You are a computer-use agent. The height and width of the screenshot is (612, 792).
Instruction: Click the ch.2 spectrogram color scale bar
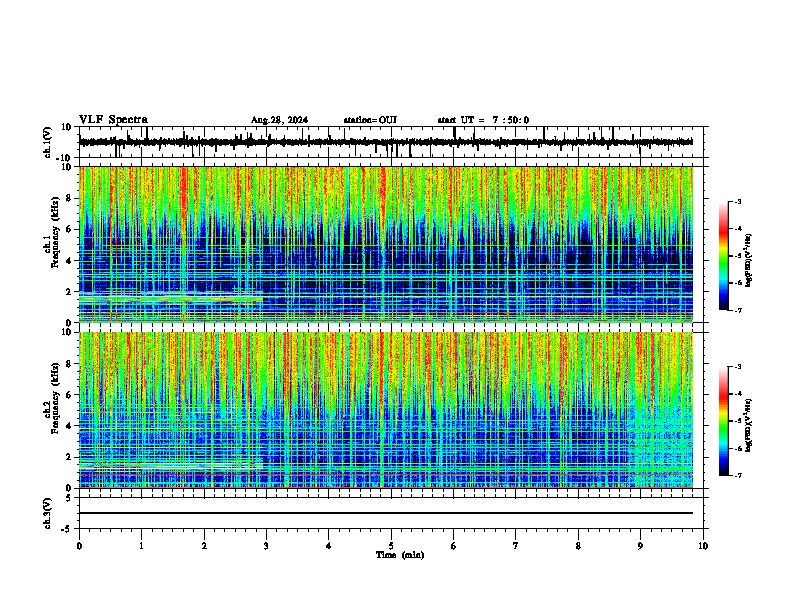point(724,421)
